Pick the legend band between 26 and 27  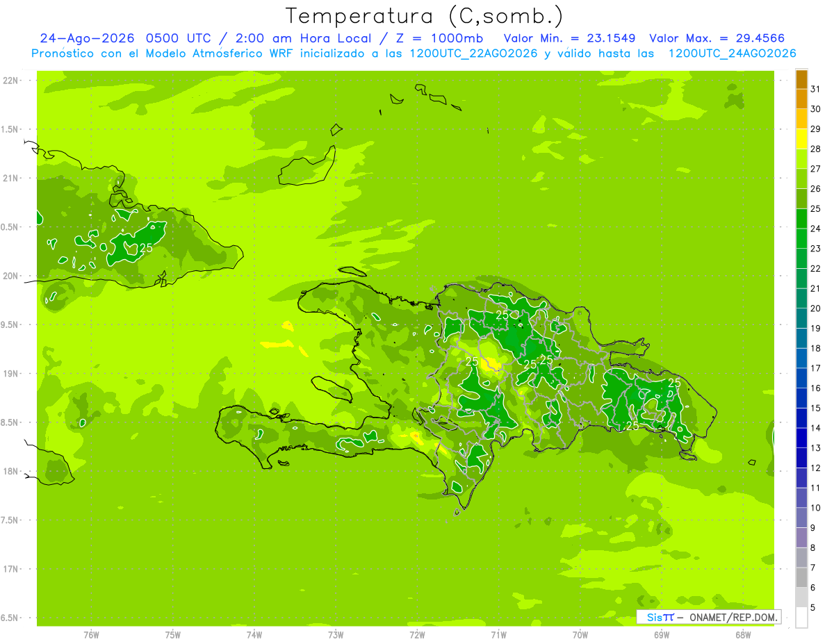(801, 179)
